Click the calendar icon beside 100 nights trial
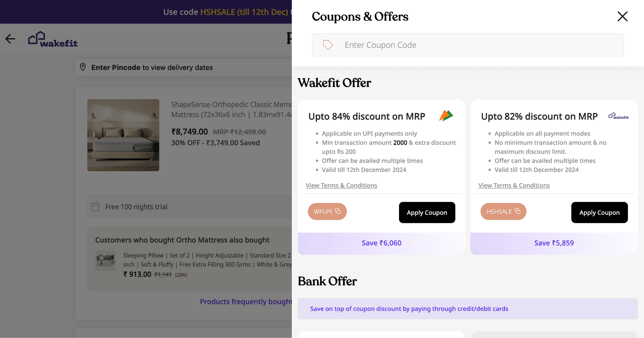The height and width of the screenshot is (338, 644). [95, 206]
